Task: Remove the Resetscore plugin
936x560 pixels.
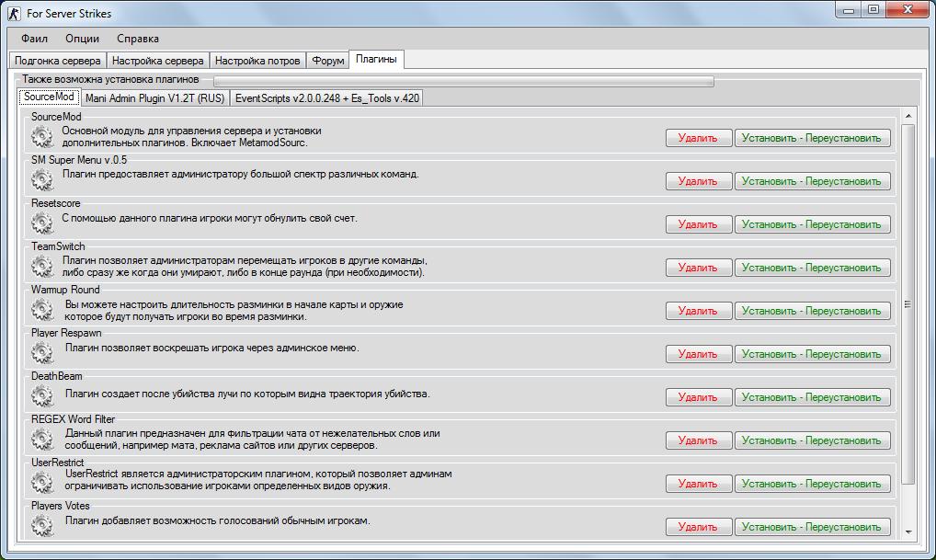Action: (699, 224)
